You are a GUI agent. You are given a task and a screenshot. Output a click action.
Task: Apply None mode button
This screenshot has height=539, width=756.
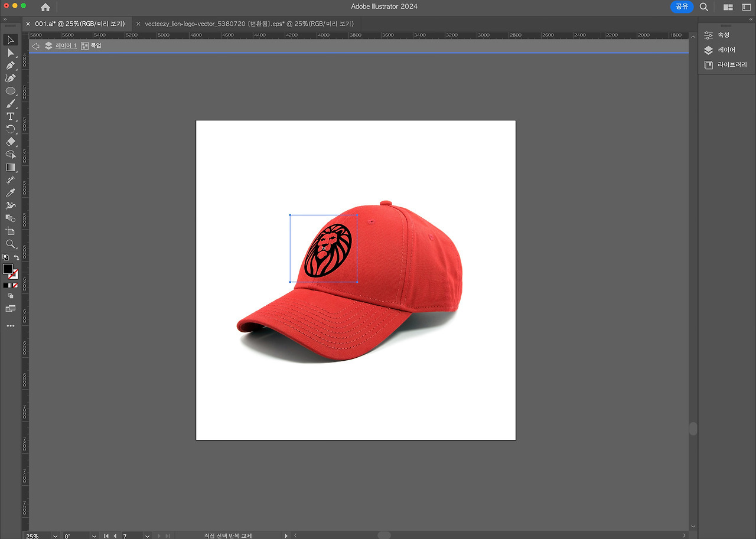(15, 285)
